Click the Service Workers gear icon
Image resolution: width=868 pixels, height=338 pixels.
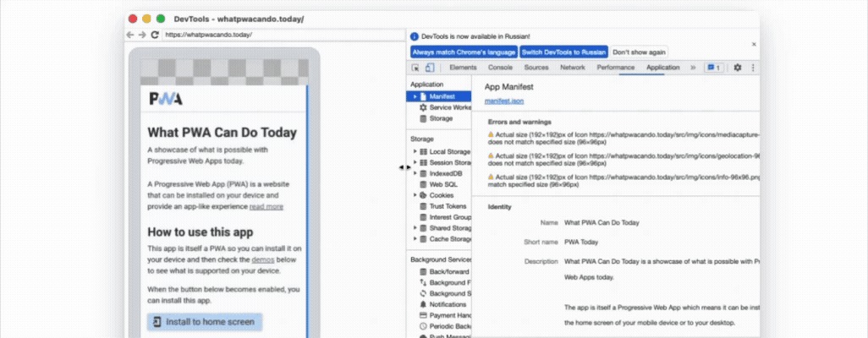[424, 107]
